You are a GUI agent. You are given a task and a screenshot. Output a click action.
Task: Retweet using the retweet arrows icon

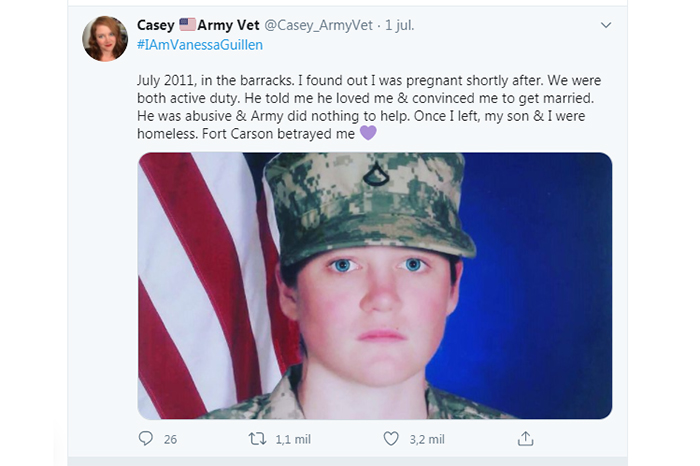tap(257, 439)
